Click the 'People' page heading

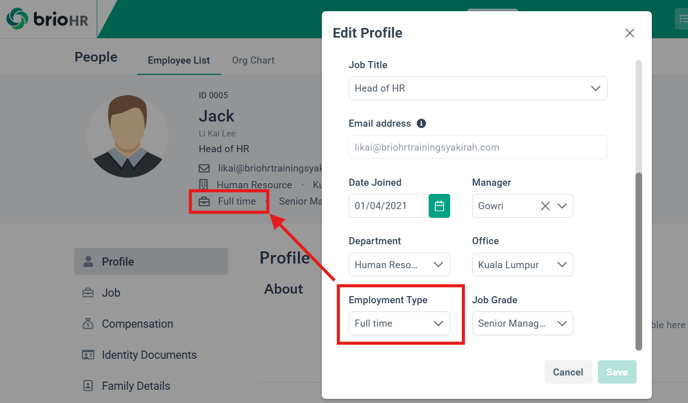[x=96, y=57]
